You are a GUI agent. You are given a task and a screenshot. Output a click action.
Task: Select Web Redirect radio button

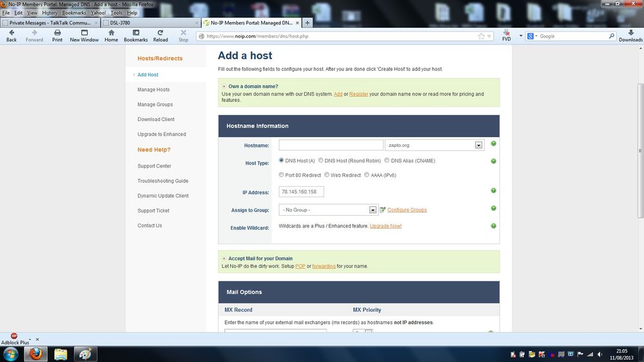(327, 175)
